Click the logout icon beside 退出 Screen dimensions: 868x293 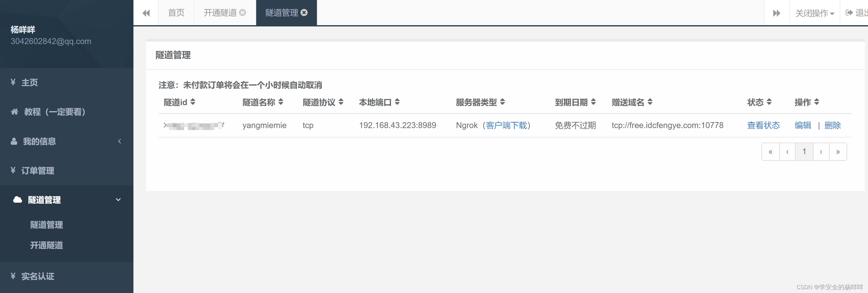(849, 13)
